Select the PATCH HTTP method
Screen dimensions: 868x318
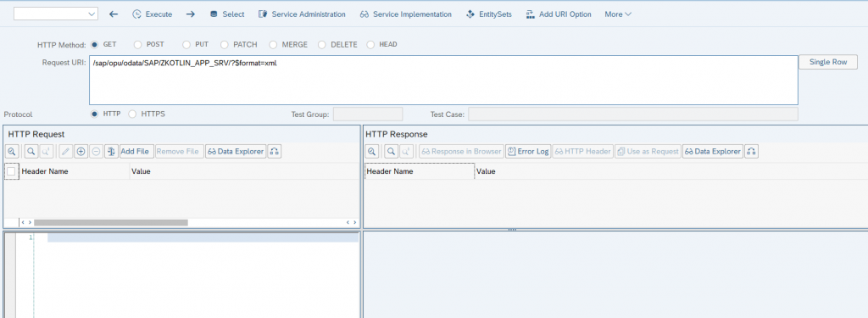[224, 44]
